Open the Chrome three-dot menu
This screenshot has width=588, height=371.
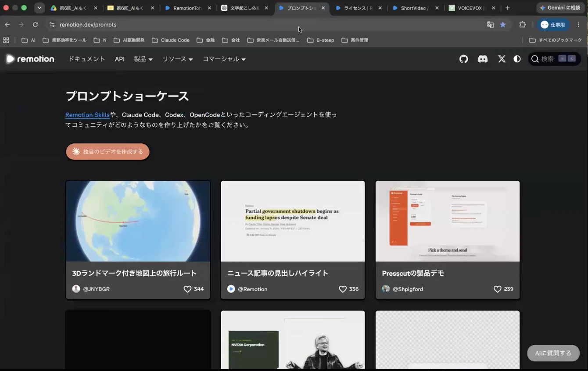(578, 25)
